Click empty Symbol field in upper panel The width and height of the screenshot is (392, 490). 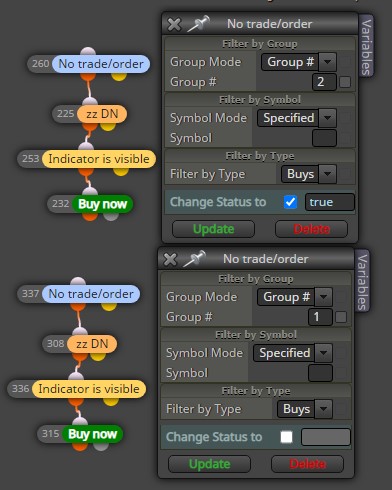pyautogui.click(x=324, y=138)
